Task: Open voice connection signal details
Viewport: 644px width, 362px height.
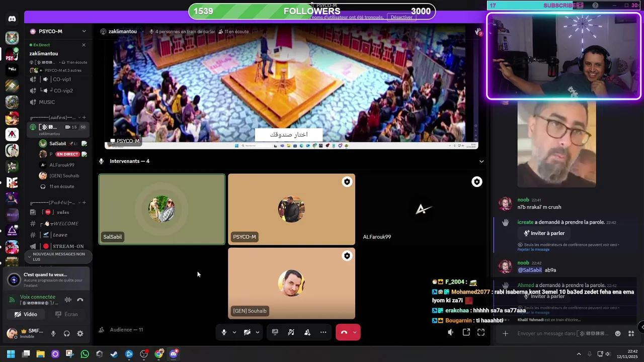Action: [x=13, y=300]
